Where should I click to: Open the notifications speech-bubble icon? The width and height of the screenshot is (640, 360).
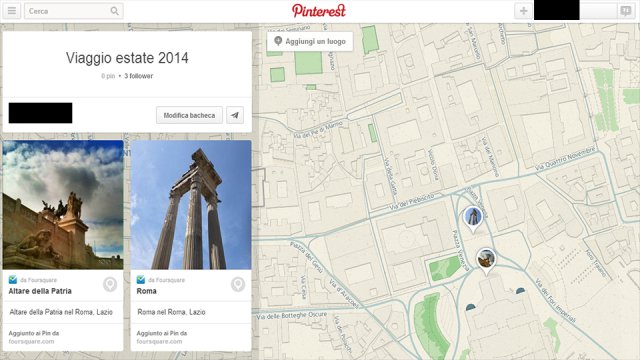[x=625, y=11]
